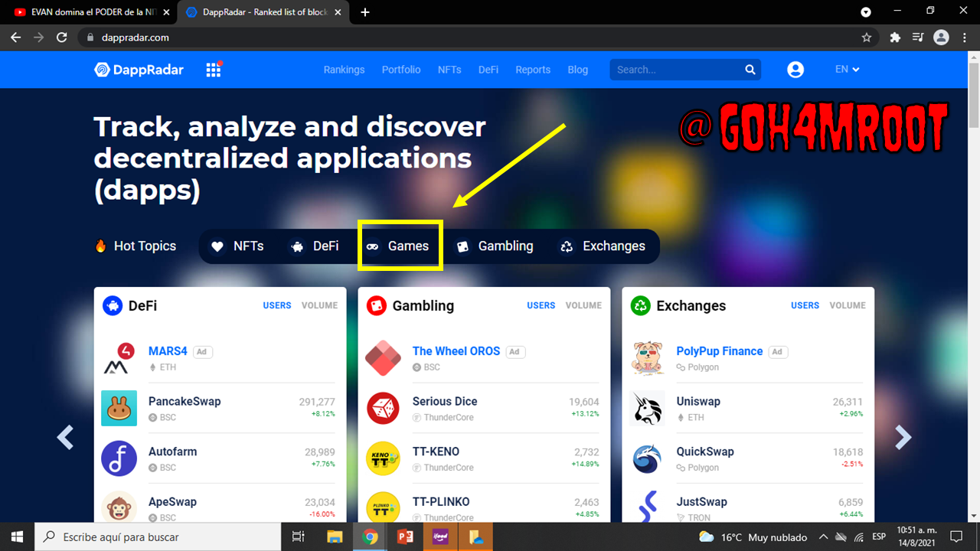
Task: Bookmark this page with the star icon
Action: click(x=867, y=37)
